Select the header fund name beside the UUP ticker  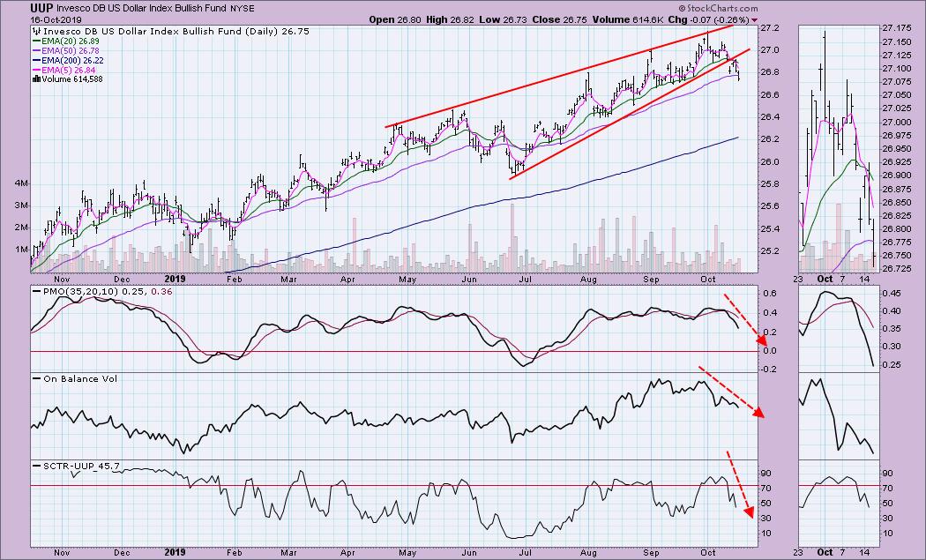[x=140, y=8]
